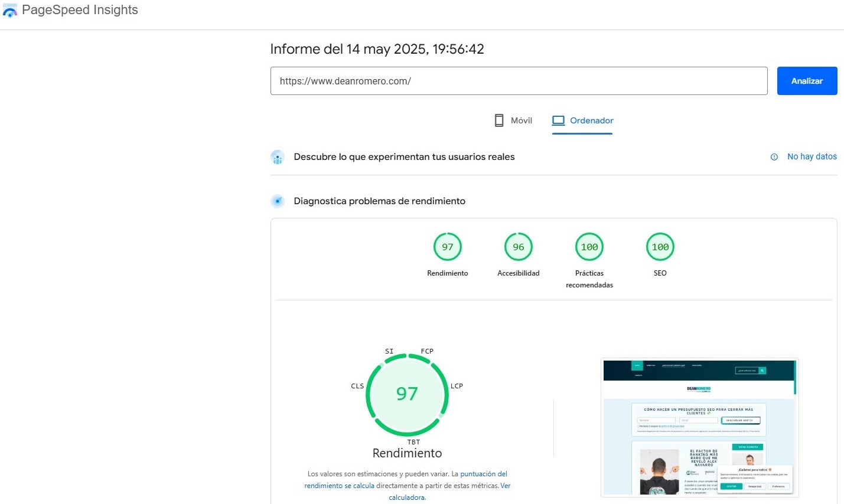Open the website screenshot thumbnail

click(x=699, y=427)
